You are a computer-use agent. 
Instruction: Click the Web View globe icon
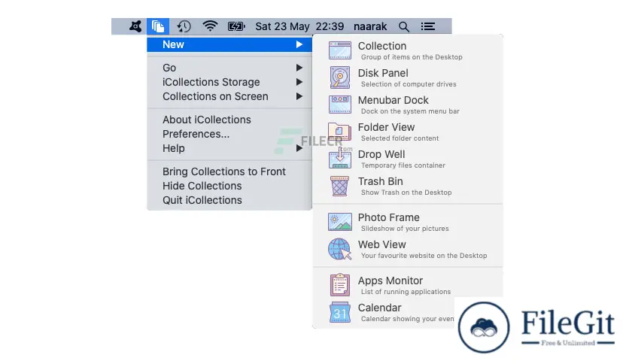339,249
